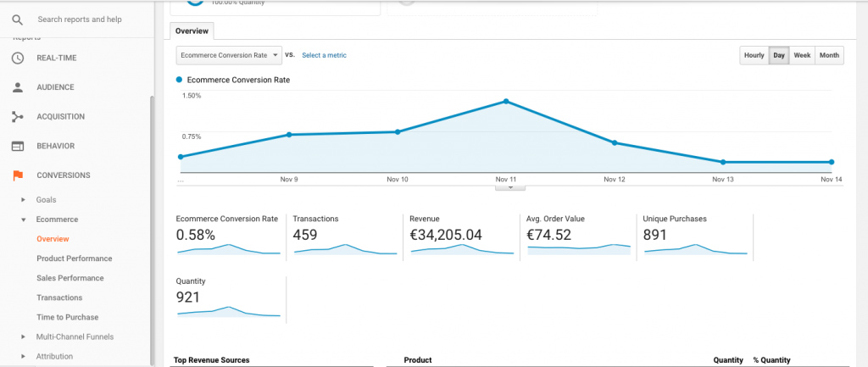Screen dimensions: 868x367
Task: Click the Top Revenue Sources heading
Action: click(x=211, y=360)
